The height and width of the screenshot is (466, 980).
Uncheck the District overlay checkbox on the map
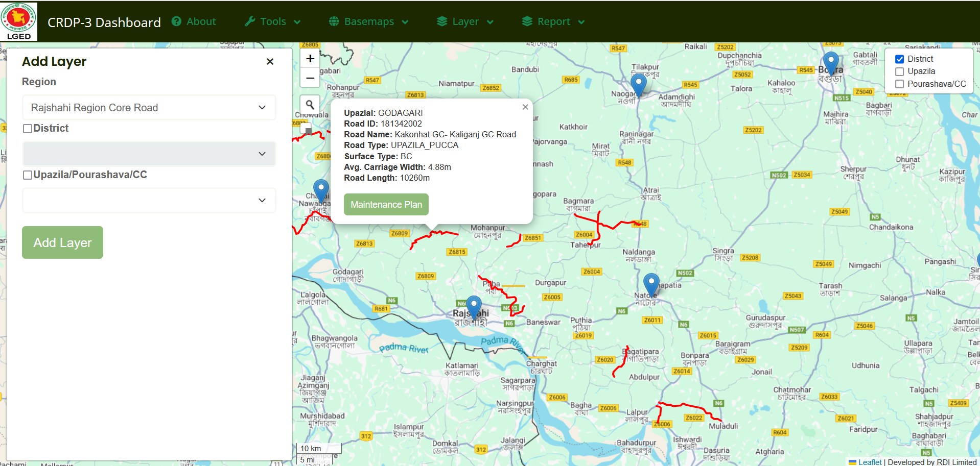900,59
